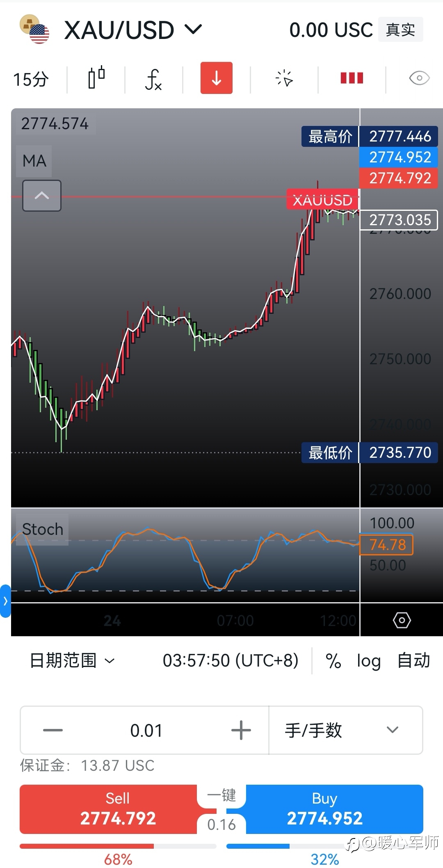Click the 12:00 time axis label
Image resolution: width=443 pixels, height=868 pixels.
[x=338, y=621]
